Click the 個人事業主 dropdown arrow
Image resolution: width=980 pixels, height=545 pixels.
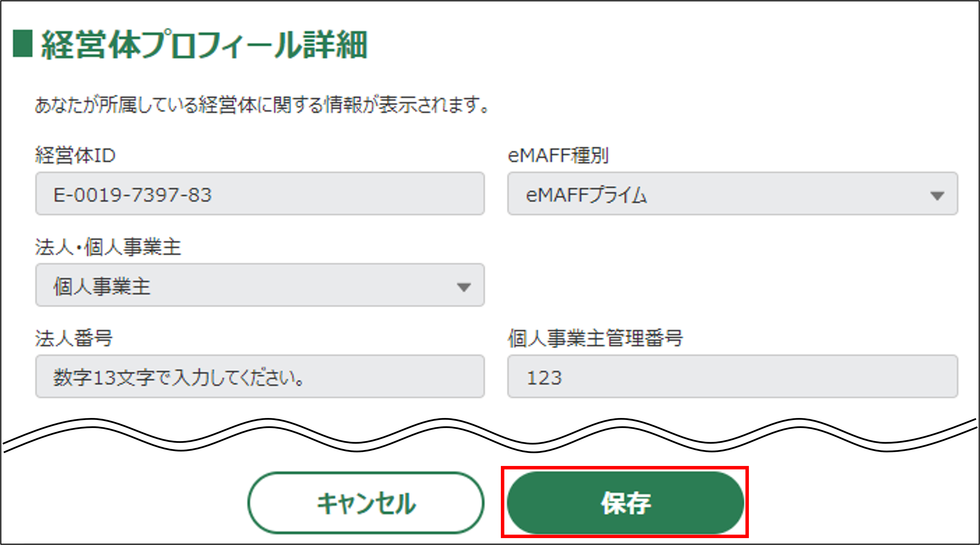pos(464,287)
